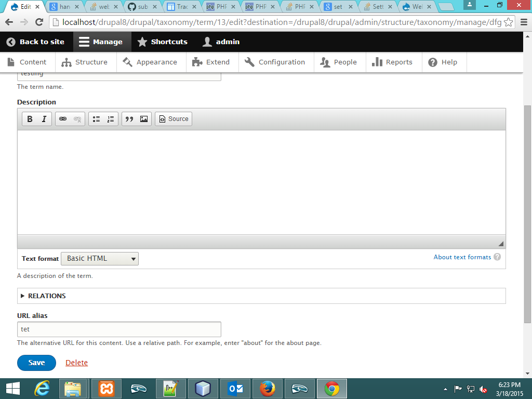Click the URL alias input field
The width and height of the screenshot is (532, 399).
pos(119,329)
